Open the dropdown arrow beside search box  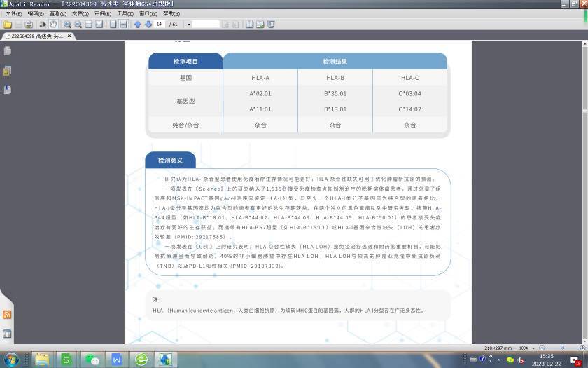click(x=189, y=25)
